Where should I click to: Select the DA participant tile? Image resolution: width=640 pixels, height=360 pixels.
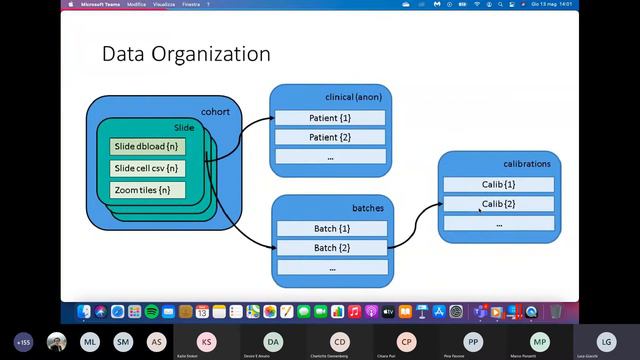(273, 342)
